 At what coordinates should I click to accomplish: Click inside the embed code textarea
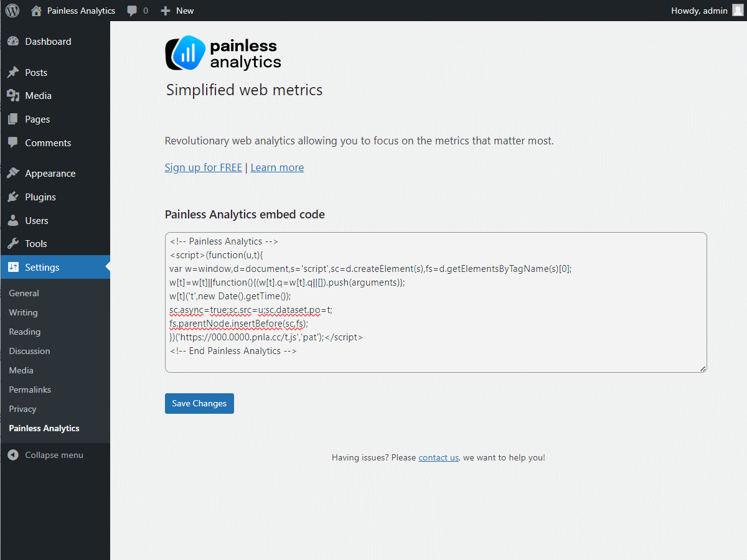pyautogui.click(x=436, y=303)
